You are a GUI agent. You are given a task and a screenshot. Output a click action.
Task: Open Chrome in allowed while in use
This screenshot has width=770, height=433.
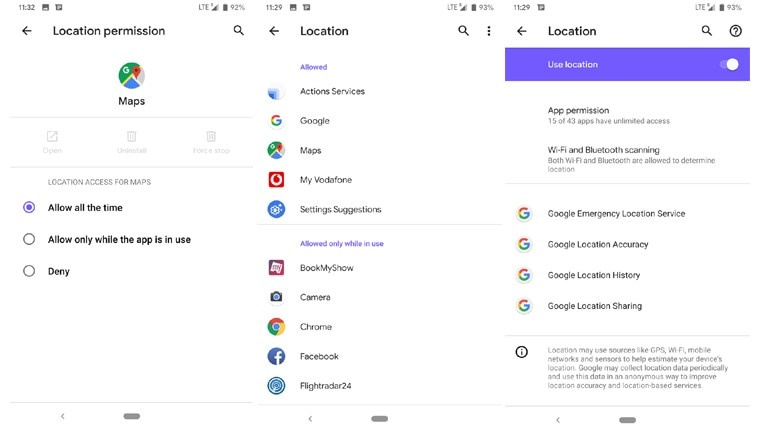click(x=379, y=327)
